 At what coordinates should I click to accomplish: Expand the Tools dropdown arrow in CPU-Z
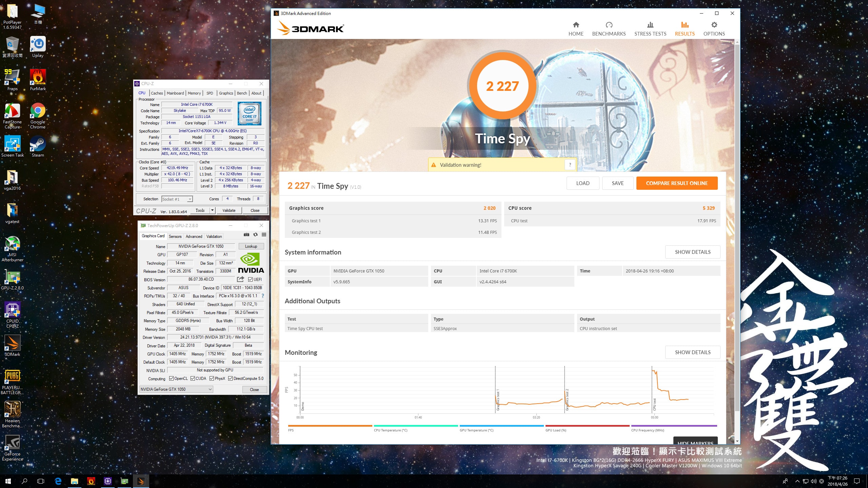tap(212, 210)
